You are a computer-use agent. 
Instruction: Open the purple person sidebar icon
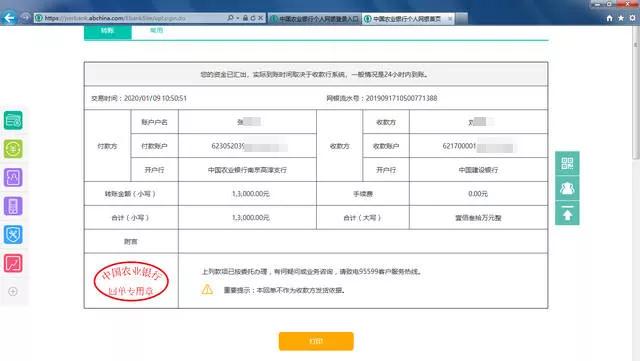[13, 178]
